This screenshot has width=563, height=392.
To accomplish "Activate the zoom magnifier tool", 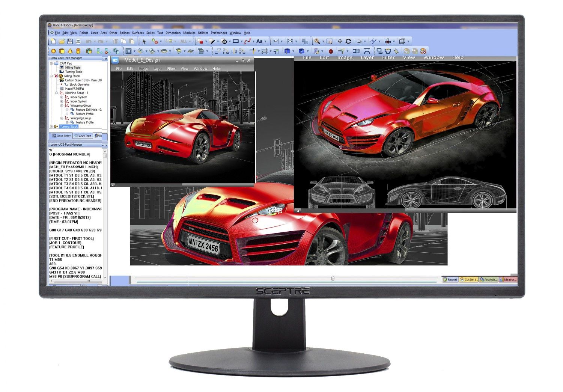I will tap(317, 41).
